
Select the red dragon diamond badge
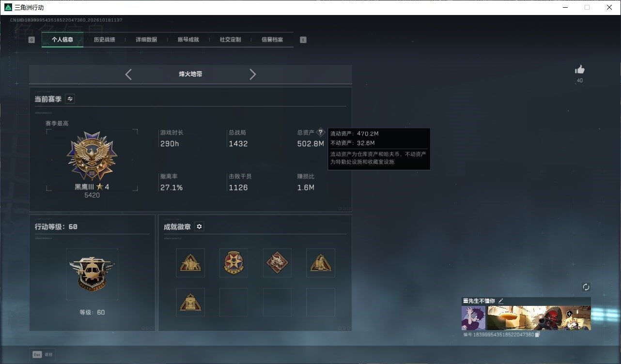click(277, 263)
